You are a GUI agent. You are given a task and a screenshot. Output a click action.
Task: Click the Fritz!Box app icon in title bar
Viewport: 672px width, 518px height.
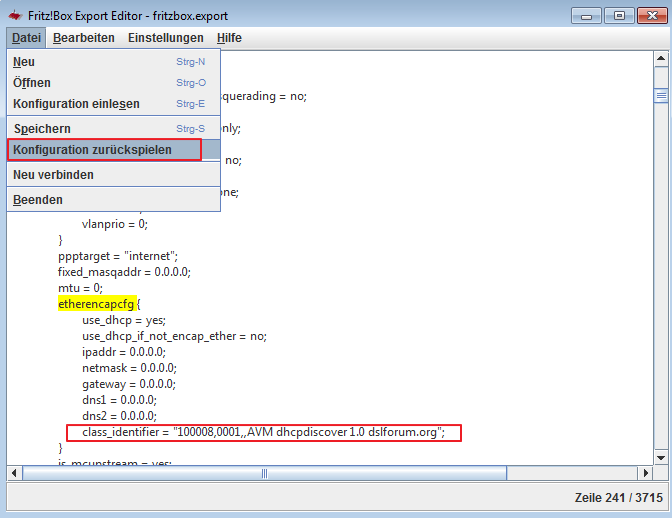(x=14, y=15)
